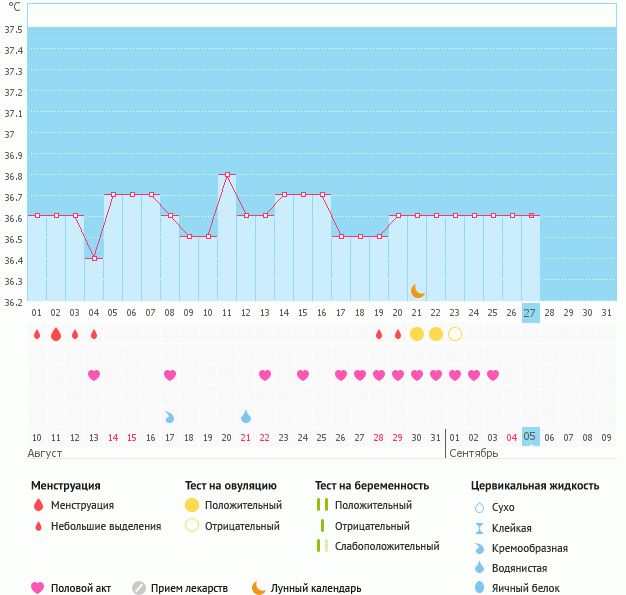
Task: Select the 'Лунный календарь' moon legend icon
Action: tap(260, 588)
